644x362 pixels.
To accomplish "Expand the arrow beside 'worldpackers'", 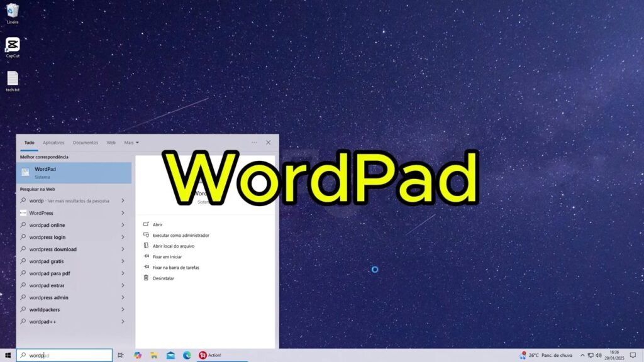I will pos(123,309).
